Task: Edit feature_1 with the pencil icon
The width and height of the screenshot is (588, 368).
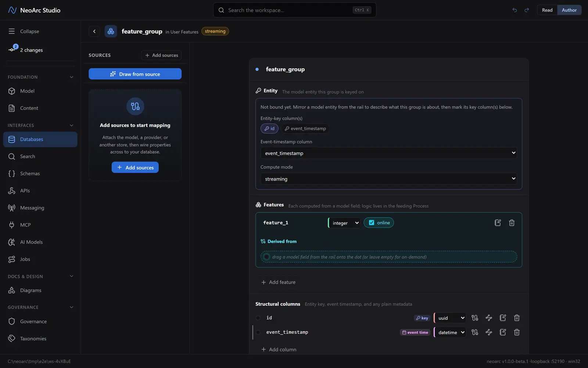Action: (x=498, y=223)
